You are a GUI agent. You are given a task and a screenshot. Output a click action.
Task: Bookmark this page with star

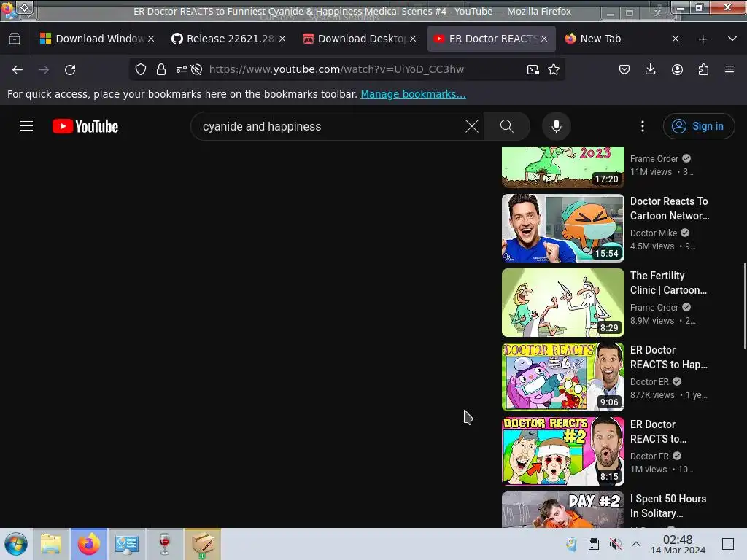554,69
